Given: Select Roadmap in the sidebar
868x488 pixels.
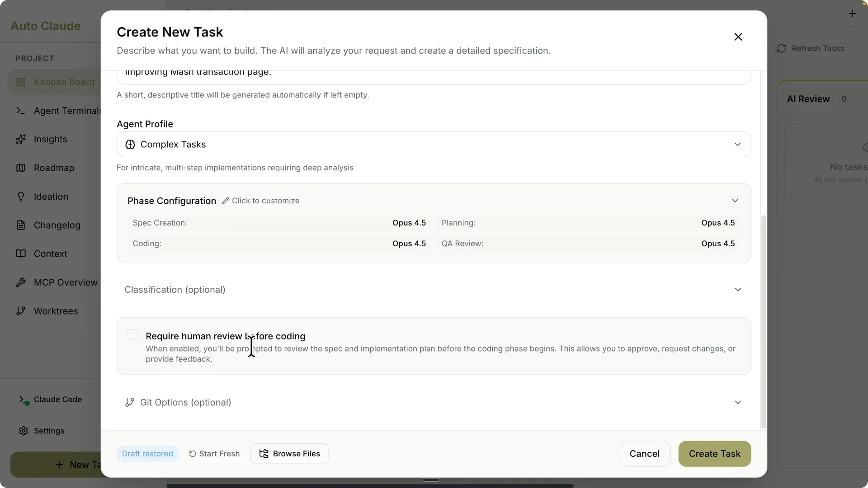Looking at the screenshot, I should 55,168.
